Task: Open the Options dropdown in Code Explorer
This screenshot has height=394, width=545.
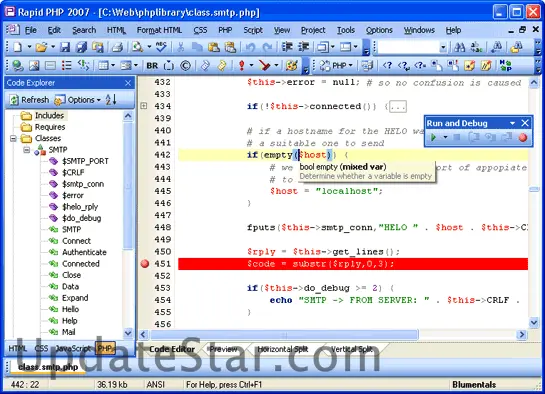Action: tap(99, 100)
